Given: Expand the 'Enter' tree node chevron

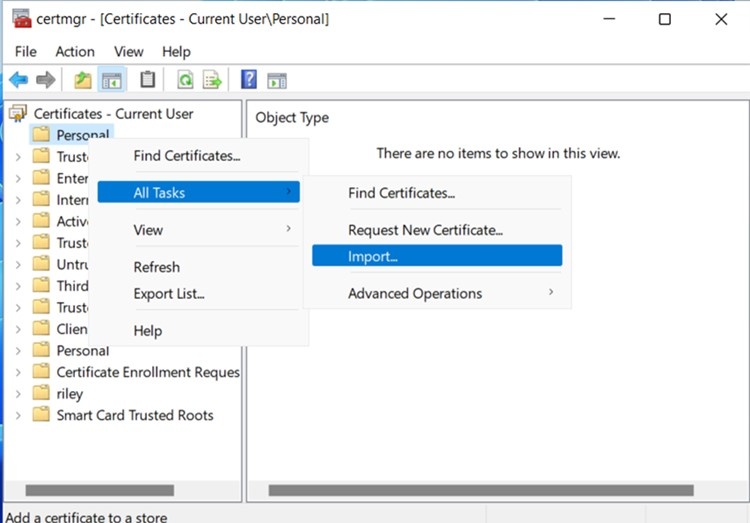Looking at the screenshot, I should coord(18,178).
